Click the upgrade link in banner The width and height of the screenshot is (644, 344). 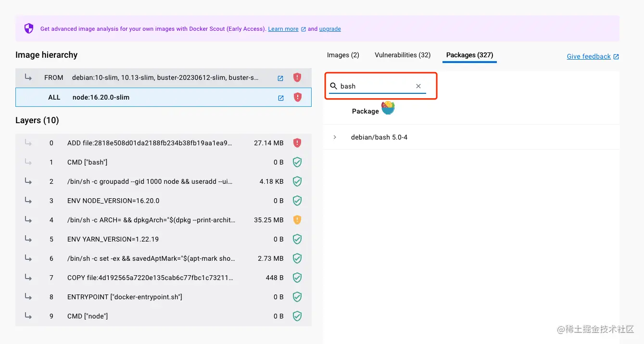point(330,29)
